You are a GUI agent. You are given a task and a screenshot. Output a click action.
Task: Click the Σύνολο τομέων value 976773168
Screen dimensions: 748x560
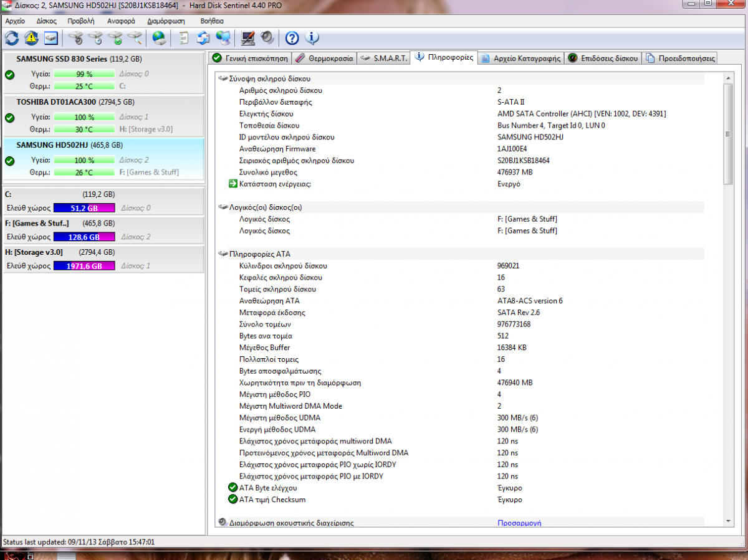point(514,325)
